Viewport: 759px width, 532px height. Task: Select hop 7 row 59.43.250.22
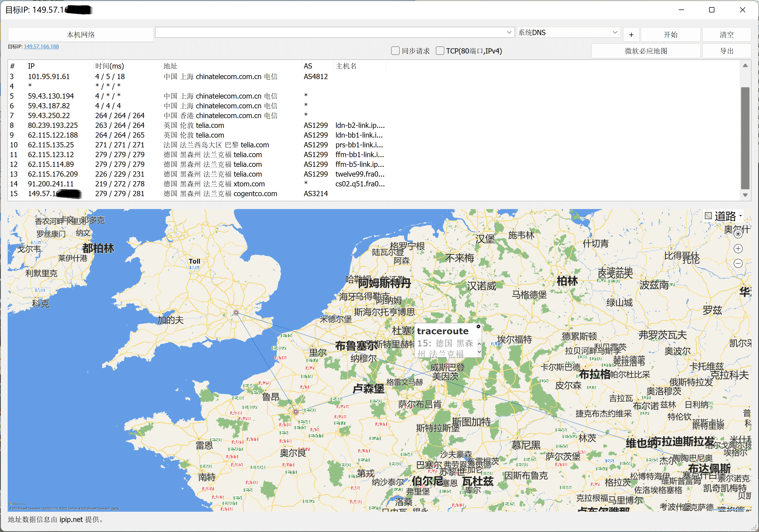[197, 115]
